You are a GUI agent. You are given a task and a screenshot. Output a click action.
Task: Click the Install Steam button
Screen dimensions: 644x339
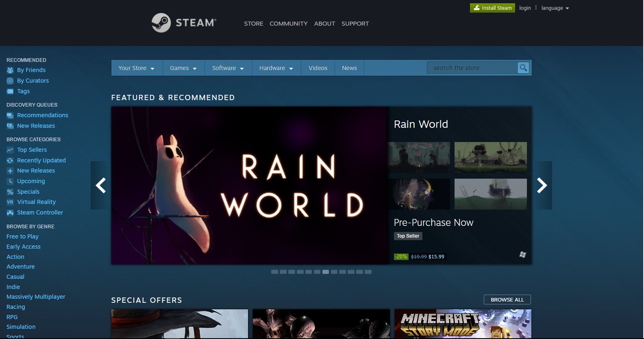[492, 8]
